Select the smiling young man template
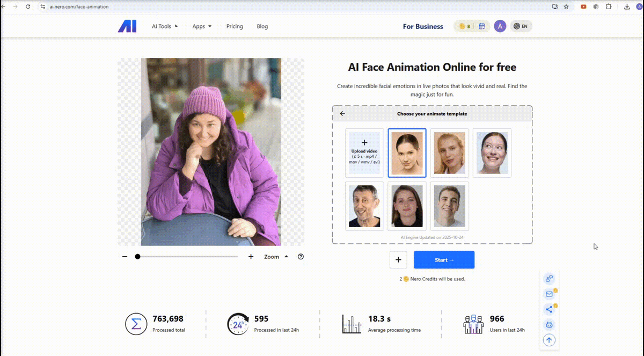The height and width of the screenshot is (356, 644). point(450,206)
